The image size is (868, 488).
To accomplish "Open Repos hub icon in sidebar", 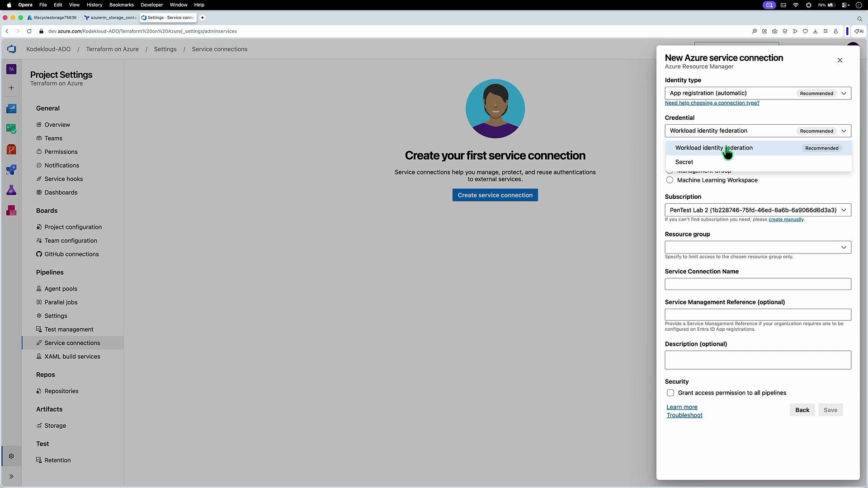I will pyautogui.click(x=11, y=150).
